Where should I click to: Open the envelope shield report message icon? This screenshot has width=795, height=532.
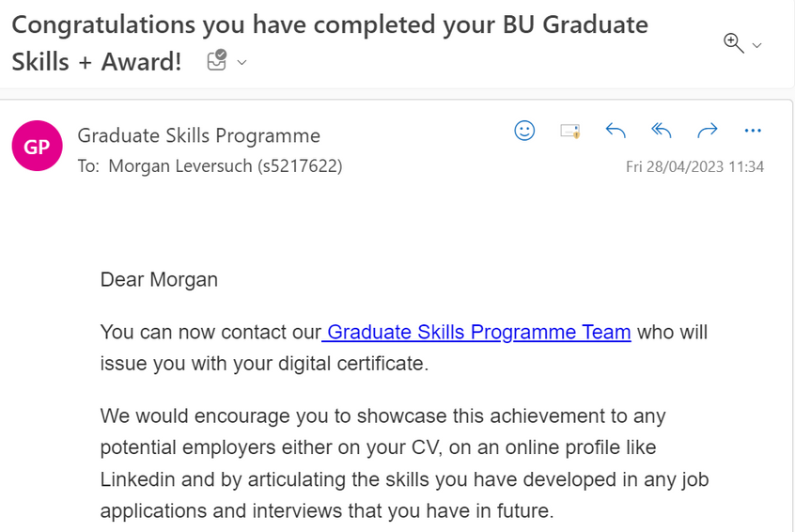point(569,131)
